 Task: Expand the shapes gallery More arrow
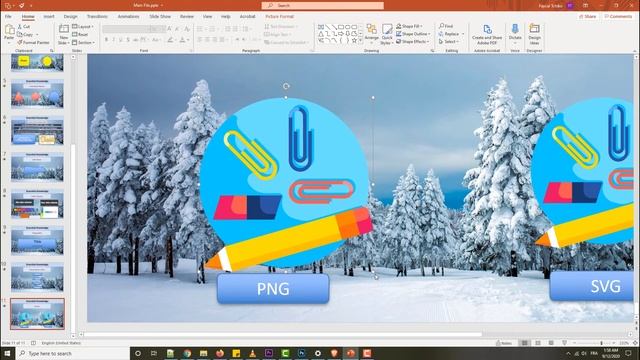(x=360, y=41)
